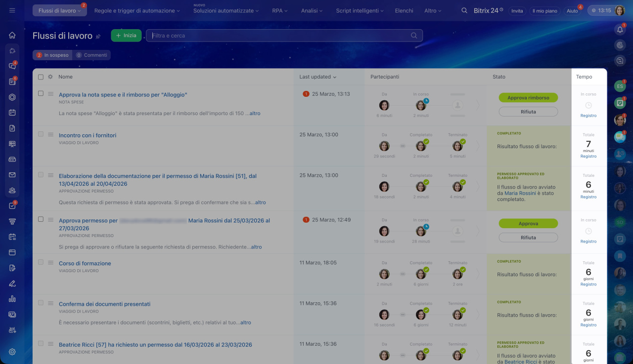
Task: Open settings gear at sidebar bottom
Action: coord(12,352)
